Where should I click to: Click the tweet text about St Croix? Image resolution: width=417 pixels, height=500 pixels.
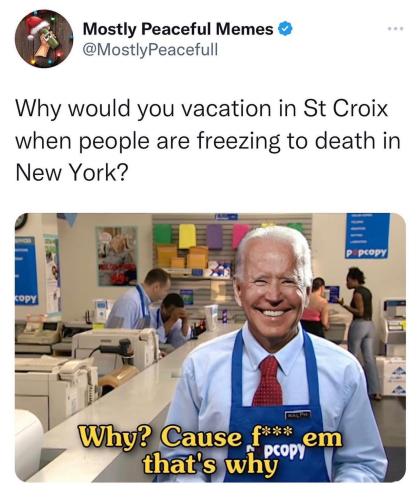208,140
